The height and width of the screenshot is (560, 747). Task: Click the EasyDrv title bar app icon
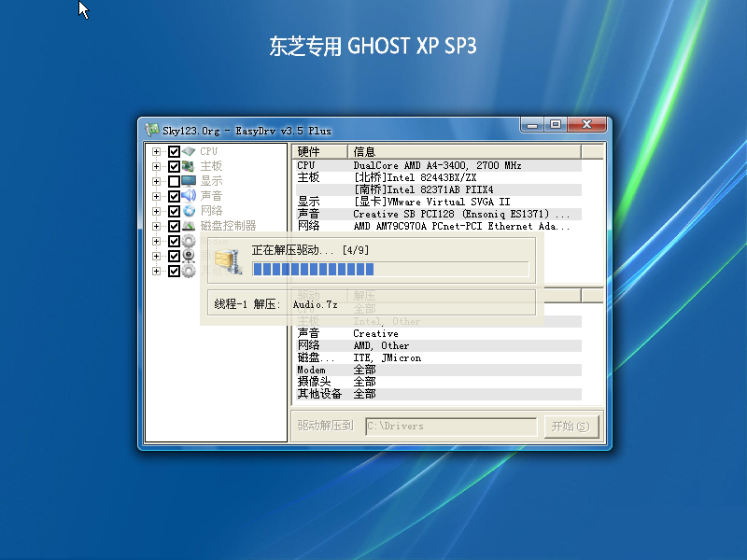click(151, 130)
